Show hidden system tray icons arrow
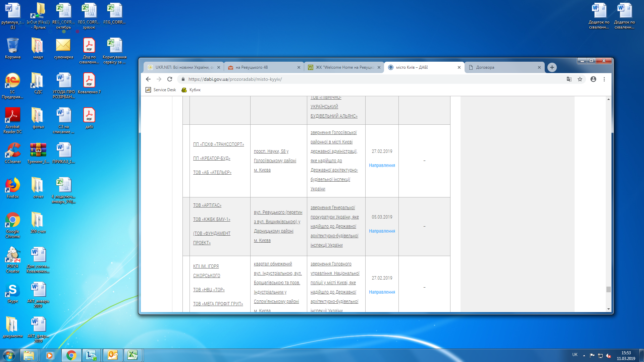Viewport: 644px width, 362px height. tap(584, 355)
